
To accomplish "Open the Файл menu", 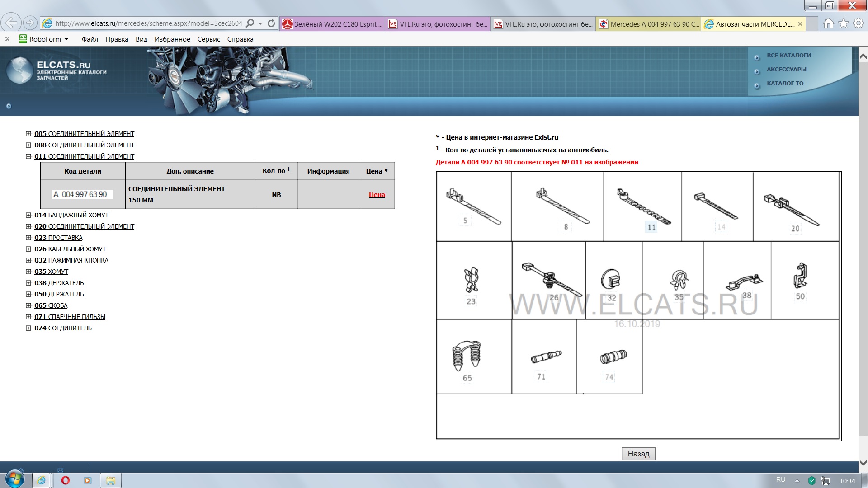I will [90, 39].
